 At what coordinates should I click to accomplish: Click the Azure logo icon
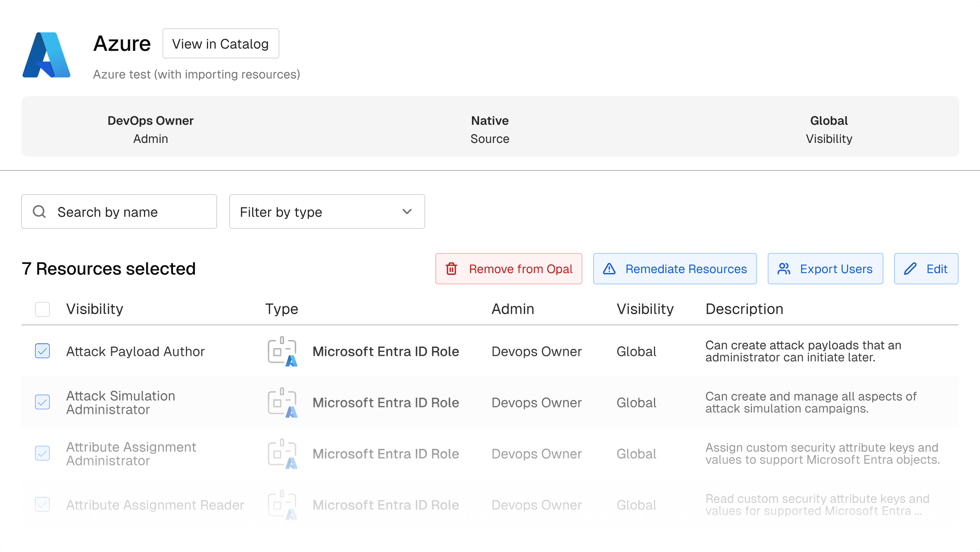(46, 55)
